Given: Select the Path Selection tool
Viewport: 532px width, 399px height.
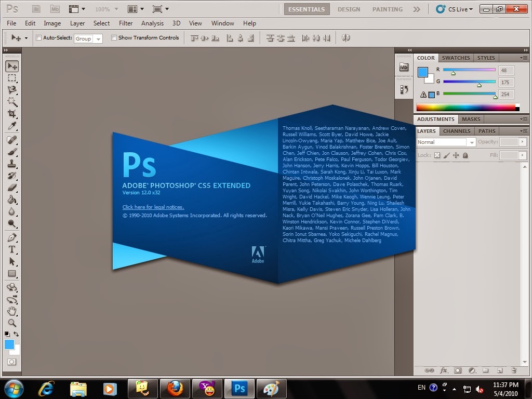Looking at the screenshot, I should click(x=12, y=261).
